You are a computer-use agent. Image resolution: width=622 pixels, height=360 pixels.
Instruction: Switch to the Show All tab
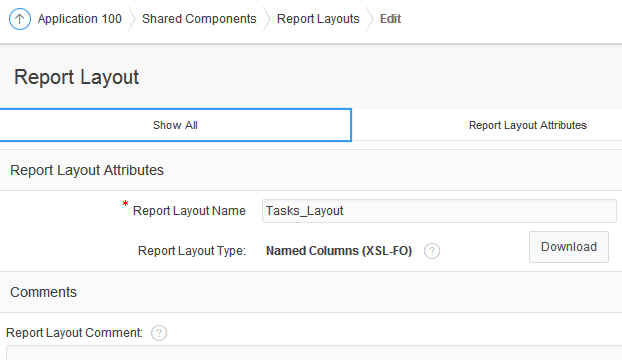tap(175, 125)
